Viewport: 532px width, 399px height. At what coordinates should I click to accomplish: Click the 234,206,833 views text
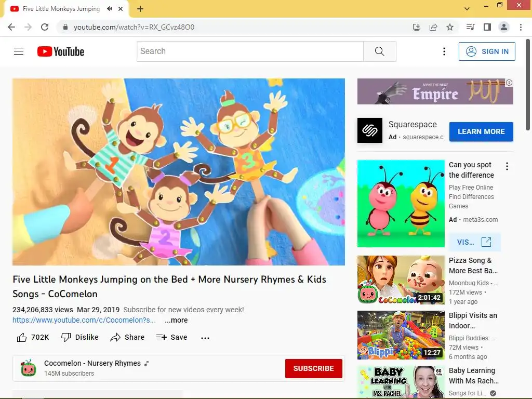(x=43, y=310)
